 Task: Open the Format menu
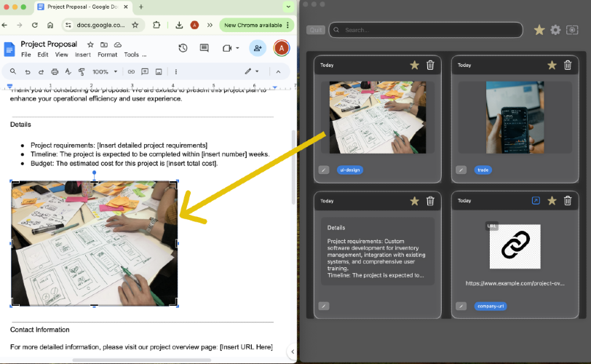tap(108, 55)
